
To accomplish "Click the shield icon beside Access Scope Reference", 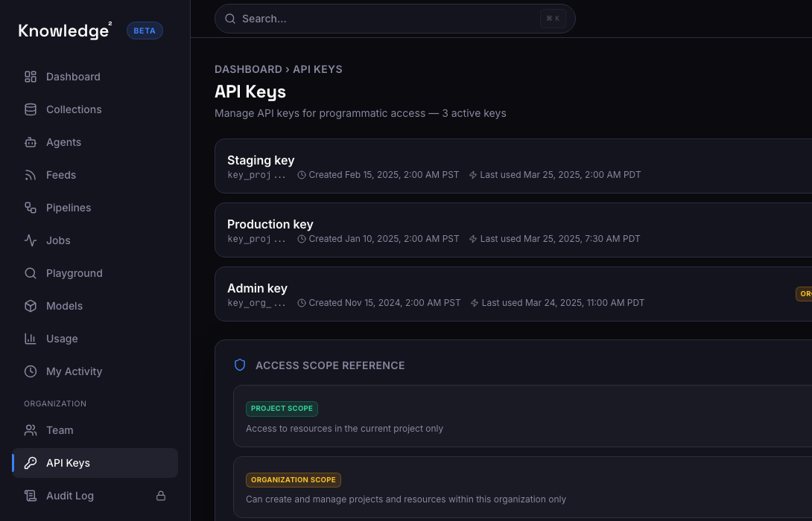I will tap(240, 365).
